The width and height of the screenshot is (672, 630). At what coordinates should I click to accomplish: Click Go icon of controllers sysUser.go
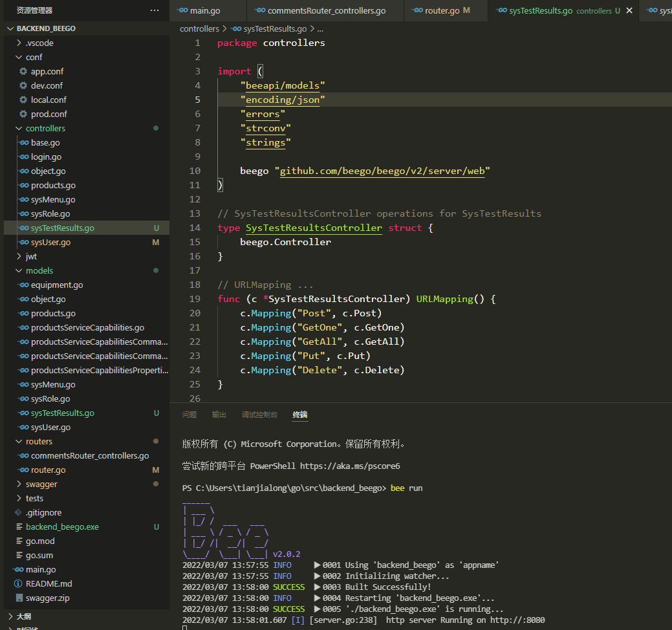coord(24,242)
